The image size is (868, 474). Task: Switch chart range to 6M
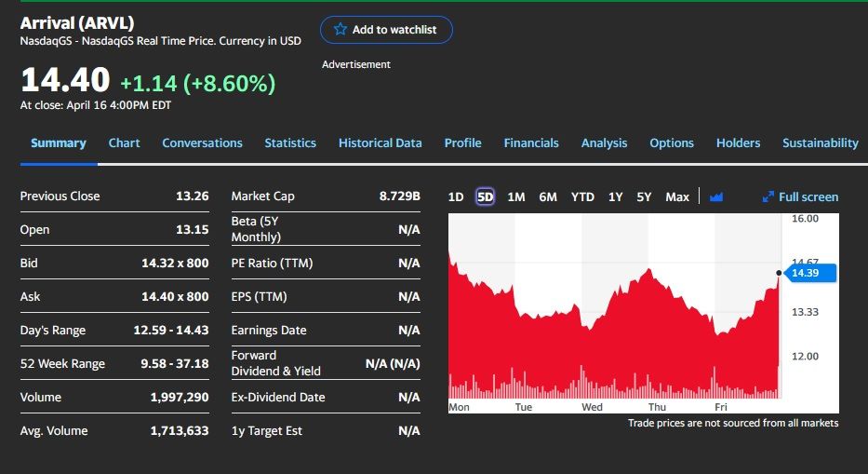[x=548, y=196]
